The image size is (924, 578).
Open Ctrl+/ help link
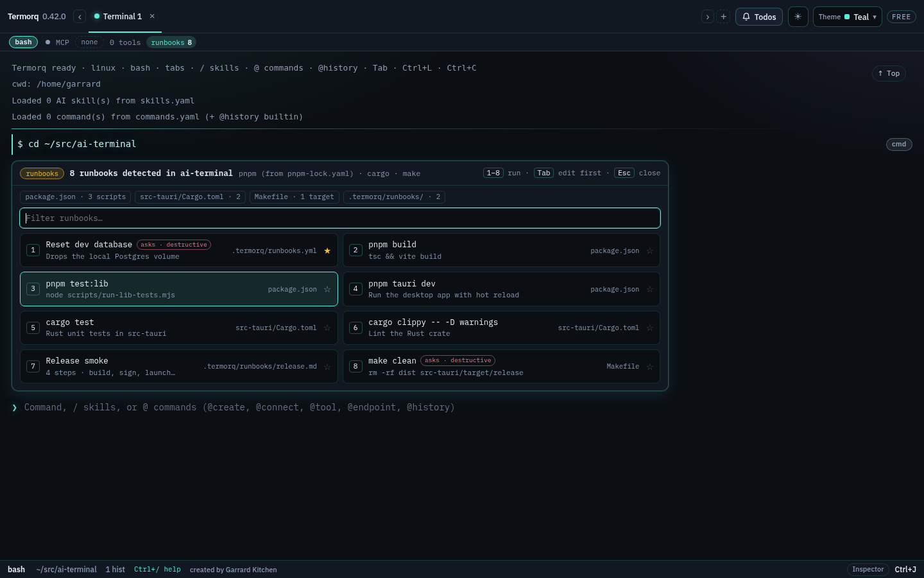[157, 569]
